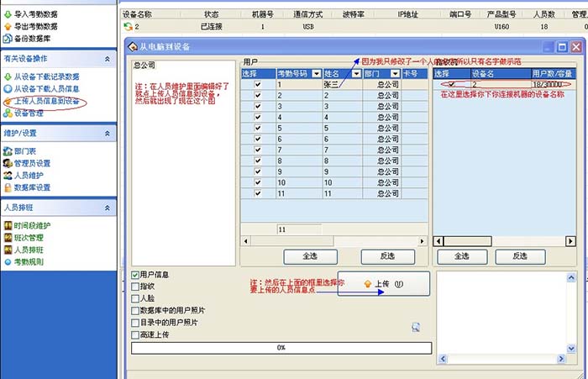The width and height of the screenshot is (588, 379).
Task: Click the 已连接 status cell of device 2
Action: 211,27
